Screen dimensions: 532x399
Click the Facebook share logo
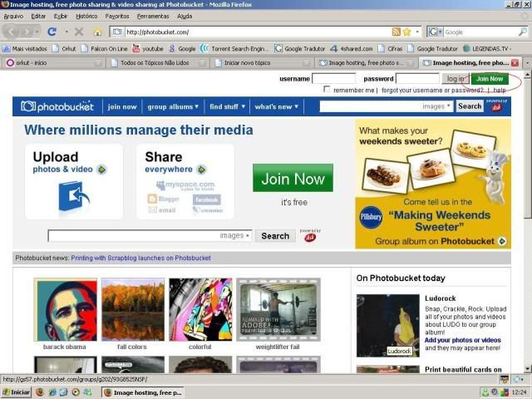[207, 199]
